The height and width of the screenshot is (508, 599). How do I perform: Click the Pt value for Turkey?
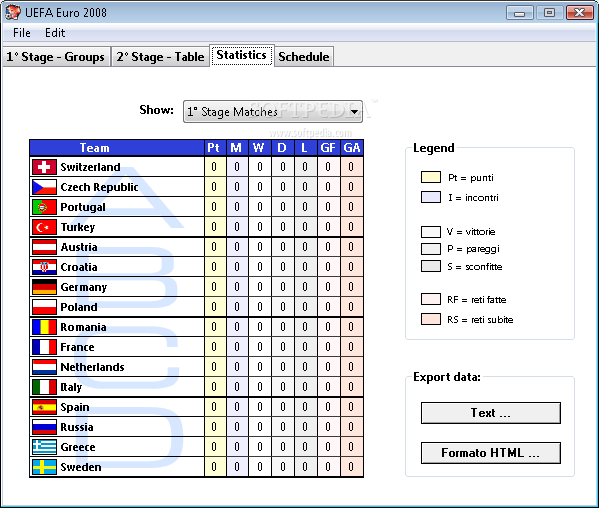click(214, 227)
